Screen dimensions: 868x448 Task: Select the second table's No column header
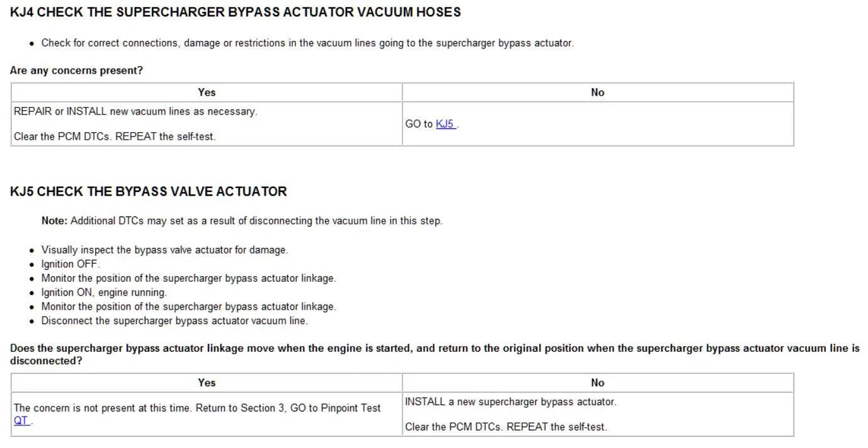(x=598, y=383)
